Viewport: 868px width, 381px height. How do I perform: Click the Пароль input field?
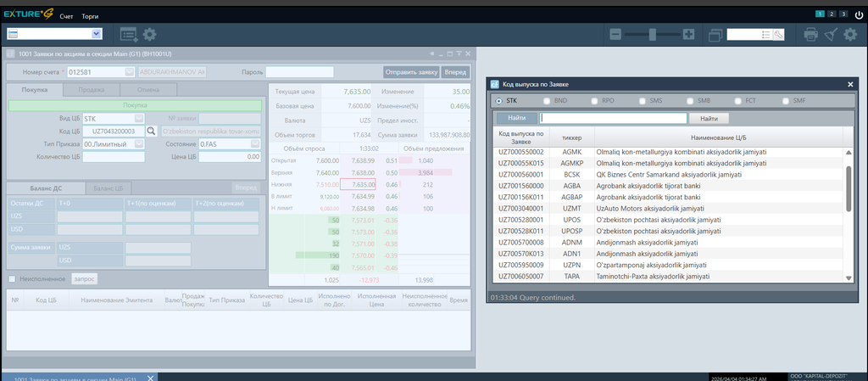coord(299,72)
